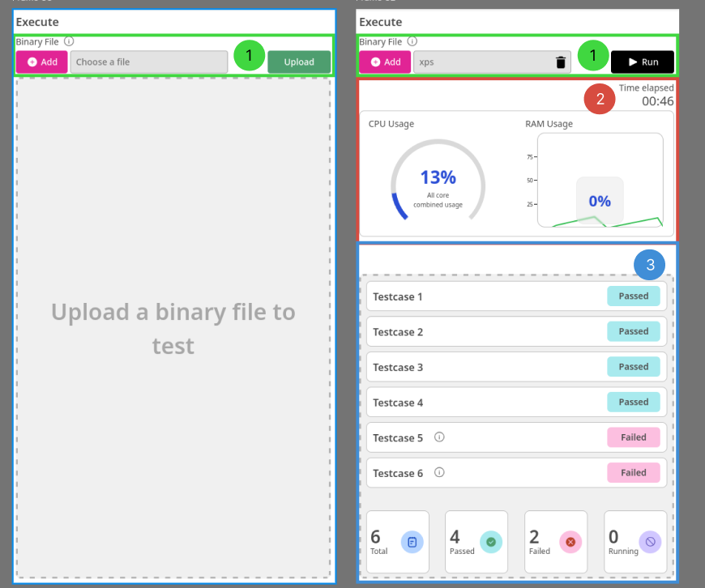The height and width of the screenshot is (588, 705).
Task: Click Binary File info icon in left panel
Action: pos(69,41)
